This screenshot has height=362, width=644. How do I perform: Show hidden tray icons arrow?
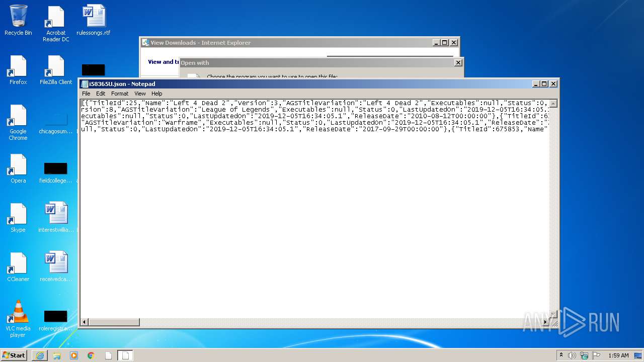point(561,355)
